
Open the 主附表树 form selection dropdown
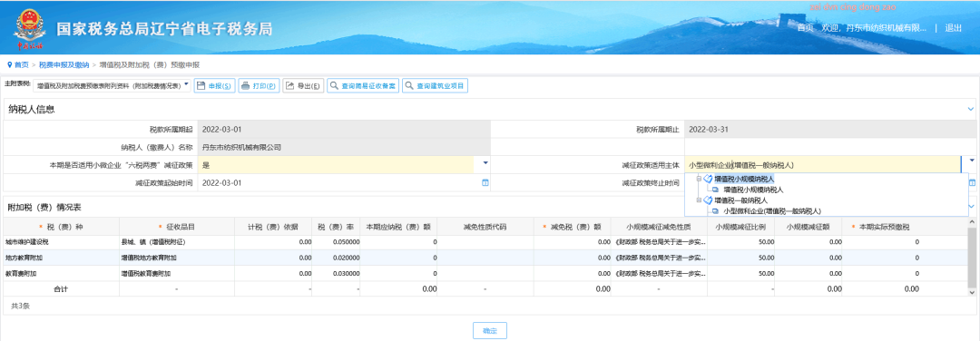pos(113,85)
